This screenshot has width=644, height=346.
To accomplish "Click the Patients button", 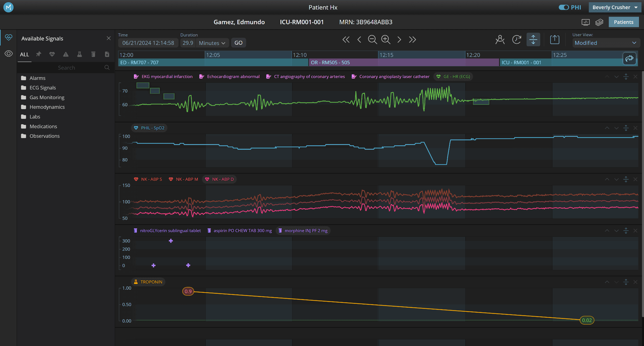I will 624,22.
